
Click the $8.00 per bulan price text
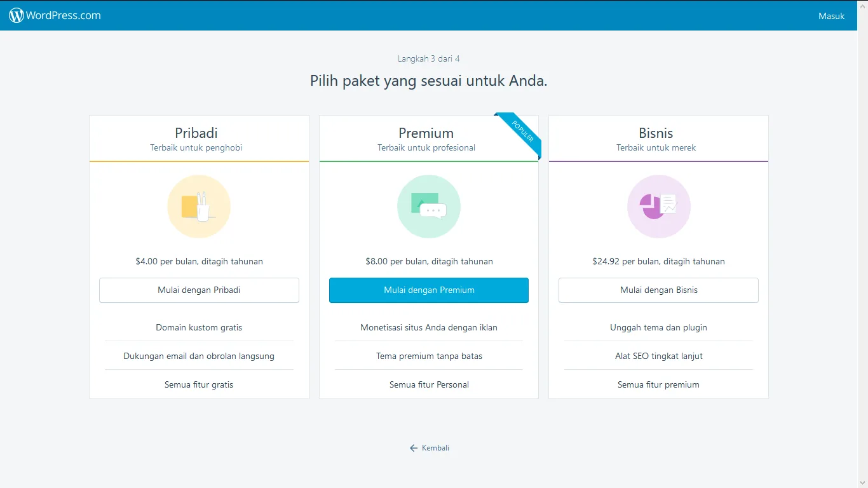pos(429,261)
